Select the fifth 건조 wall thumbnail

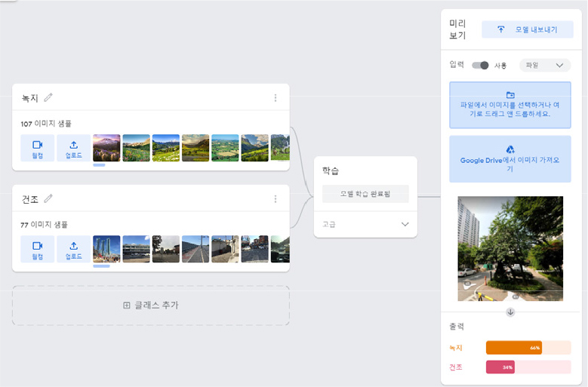225,249
